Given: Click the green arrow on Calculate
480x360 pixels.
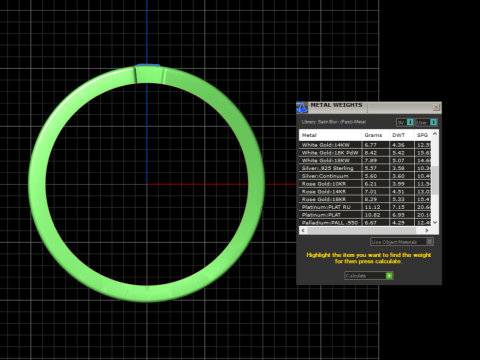Looking at the screenshot, I should [x=389, y=276].
